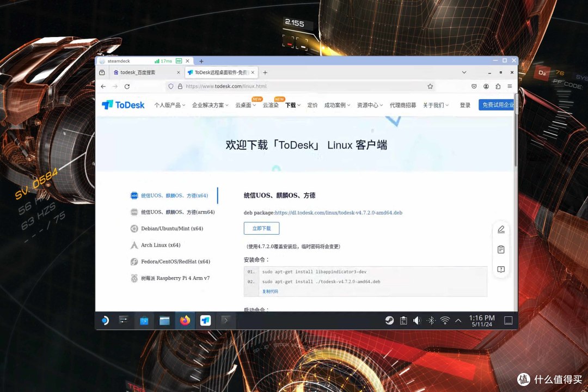Click the Firefox View icon left of tabs
The image size is (588, 392).
[102, 72]
